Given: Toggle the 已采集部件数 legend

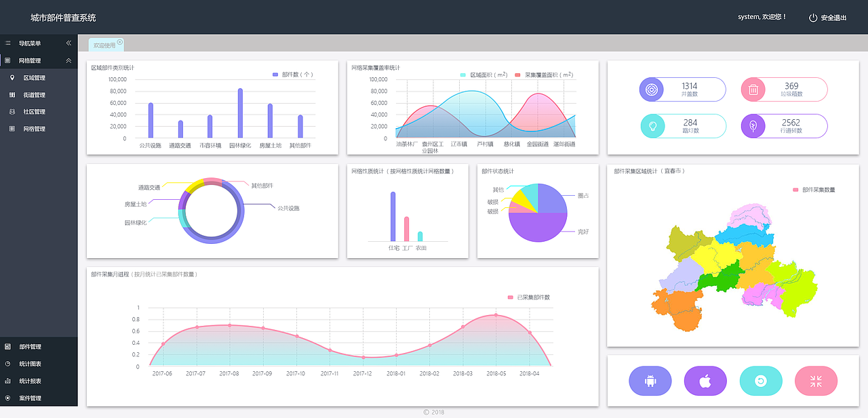Looking at the screenshot, I should tap(529, 297).
